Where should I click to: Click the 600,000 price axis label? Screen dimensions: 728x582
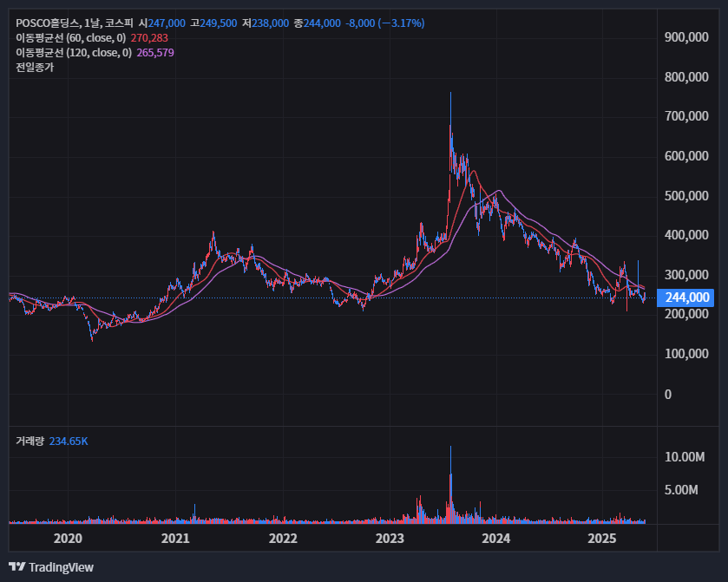686,156
